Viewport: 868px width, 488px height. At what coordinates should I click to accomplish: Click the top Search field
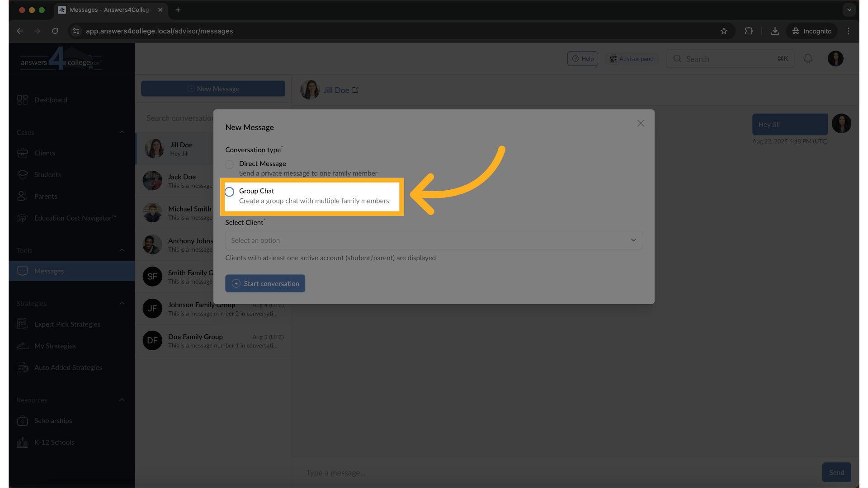pos(730,59)
